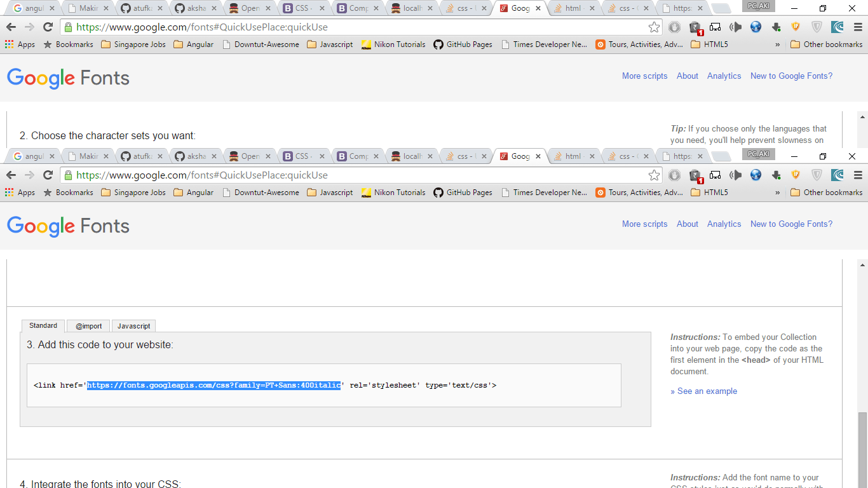Image resolution: width=868 pixels, height=488 pixels.
Task: Click 'Analytics' link in upper window
Action: (724, 76)
